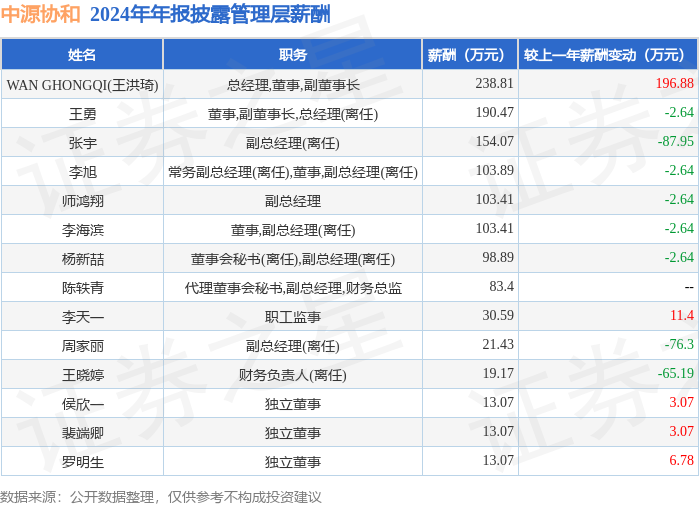699x506 pixels.
Task: Click the position 财务负责人(离任)
Action: (293, 375)
